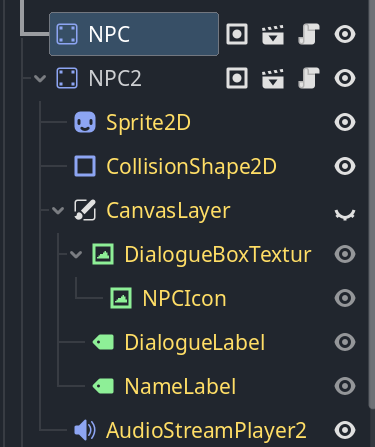This screenshot has height=447, width=375.
Task: Collapse the DialogueBoxTexture node
Action: [76, 255]
